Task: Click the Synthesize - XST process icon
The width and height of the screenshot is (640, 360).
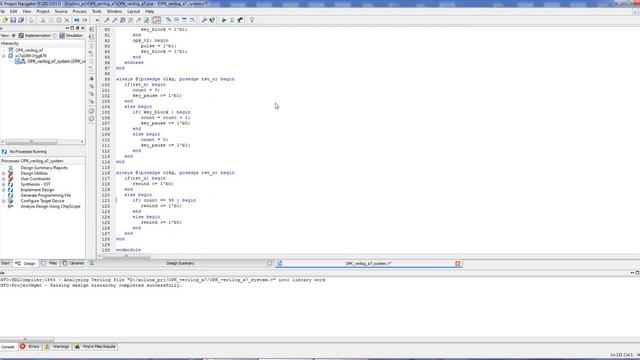Action: tap(11, 184)
